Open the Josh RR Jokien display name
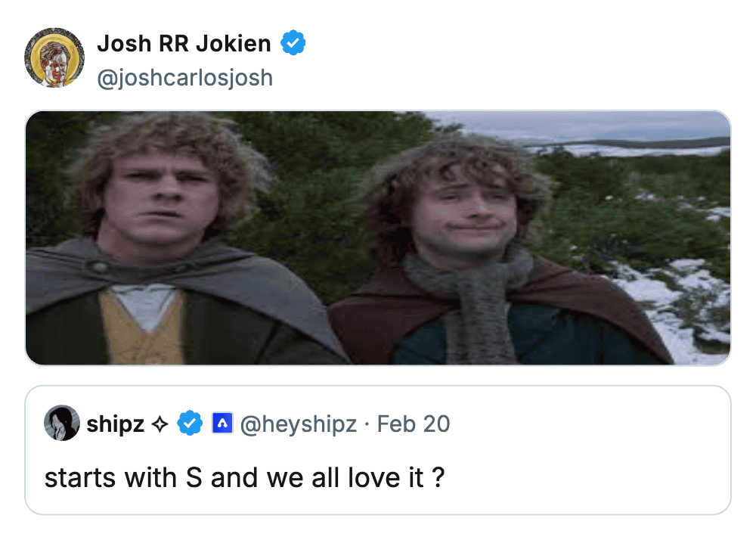 pos(184,44)
